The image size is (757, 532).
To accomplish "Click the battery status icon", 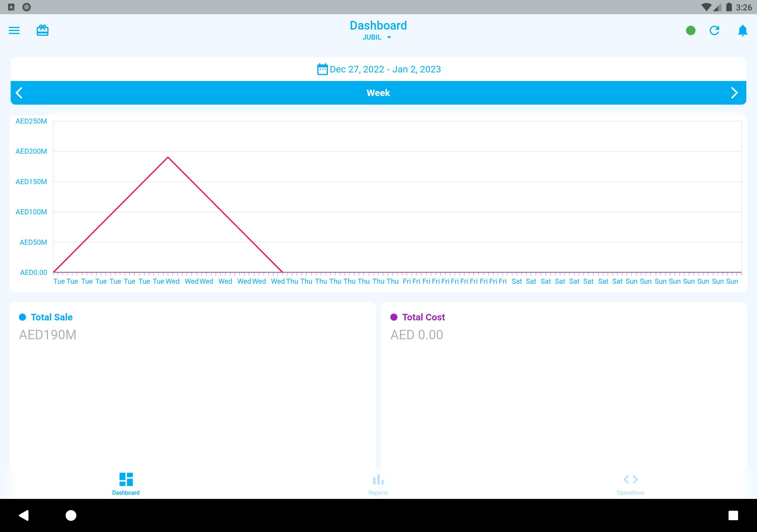I will click(x=729, y=7).
